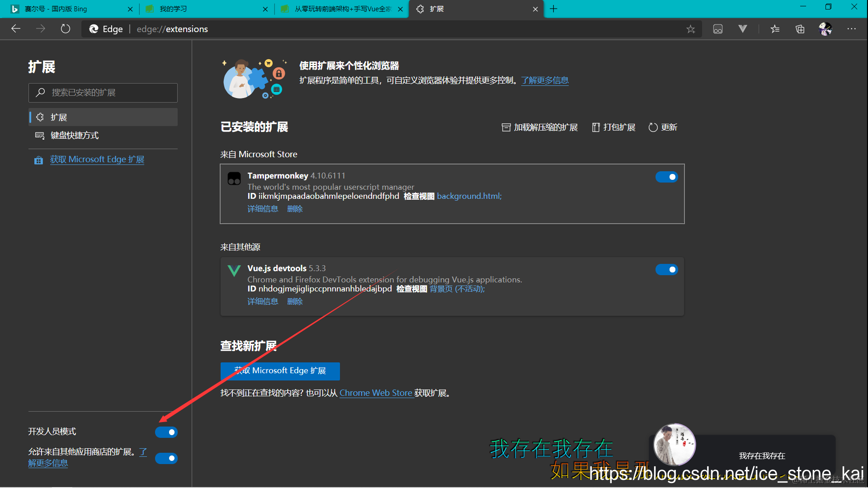This screenshot has height=488, width=868.
Task: Click the browser profile avatar icon
Action: pos(825,28)
